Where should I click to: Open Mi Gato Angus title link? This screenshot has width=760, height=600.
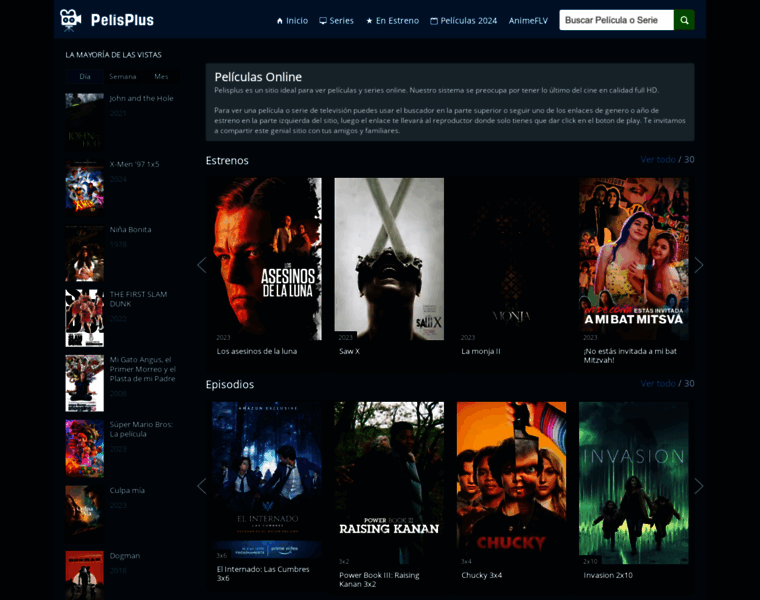(x=142, y=369)
